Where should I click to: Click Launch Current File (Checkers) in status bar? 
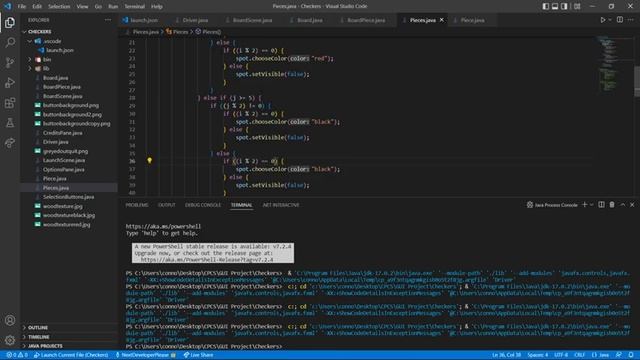point(71,355)
